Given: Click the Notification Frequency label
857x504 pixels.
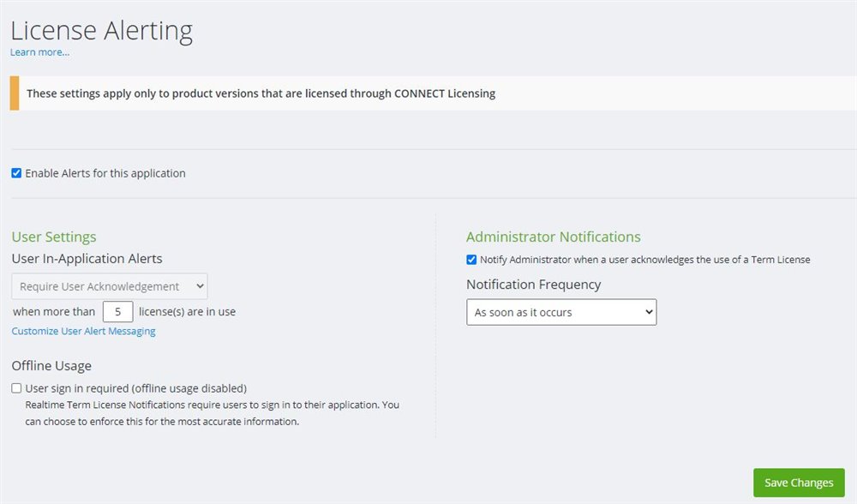Looking at the screenshot, I should click(x=533, y=285).
